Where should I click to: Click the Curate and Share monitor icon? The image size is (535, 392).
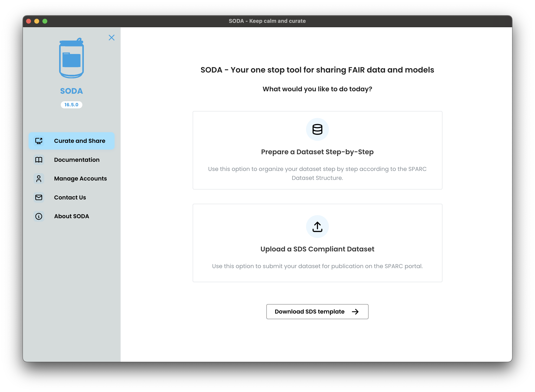tap(39, 141)
